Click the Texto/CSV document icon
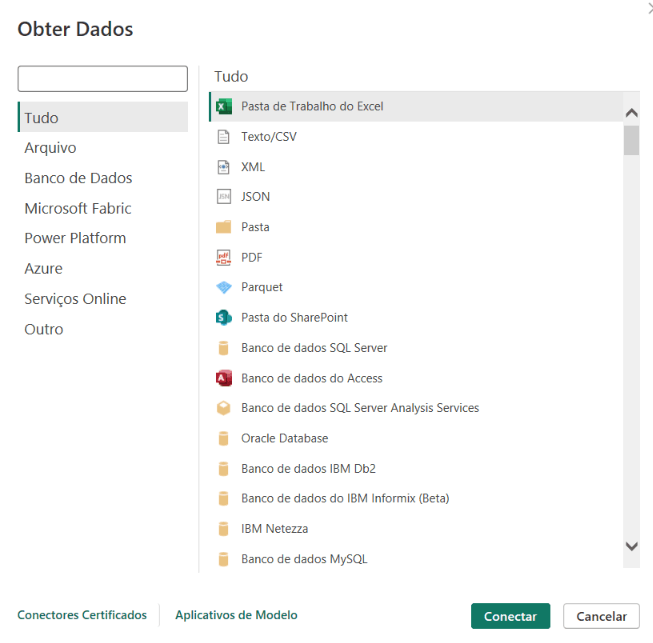 [224, 137]
